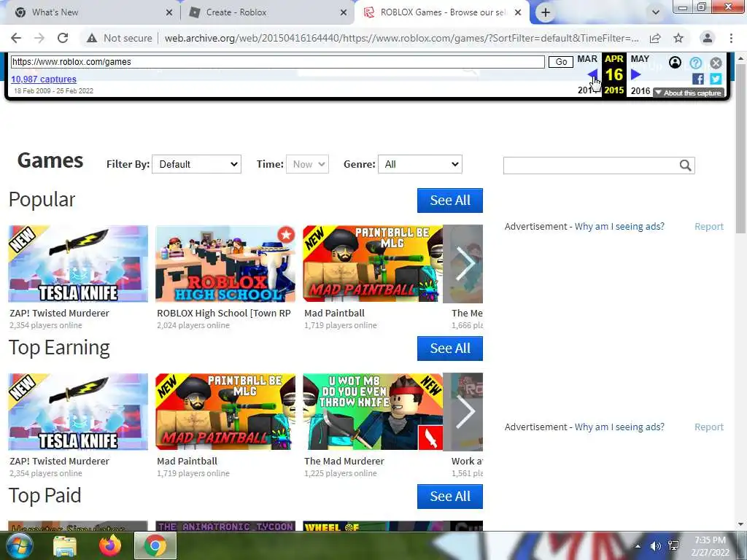
Task: Expand About this capture
Action: coord(688,93)
